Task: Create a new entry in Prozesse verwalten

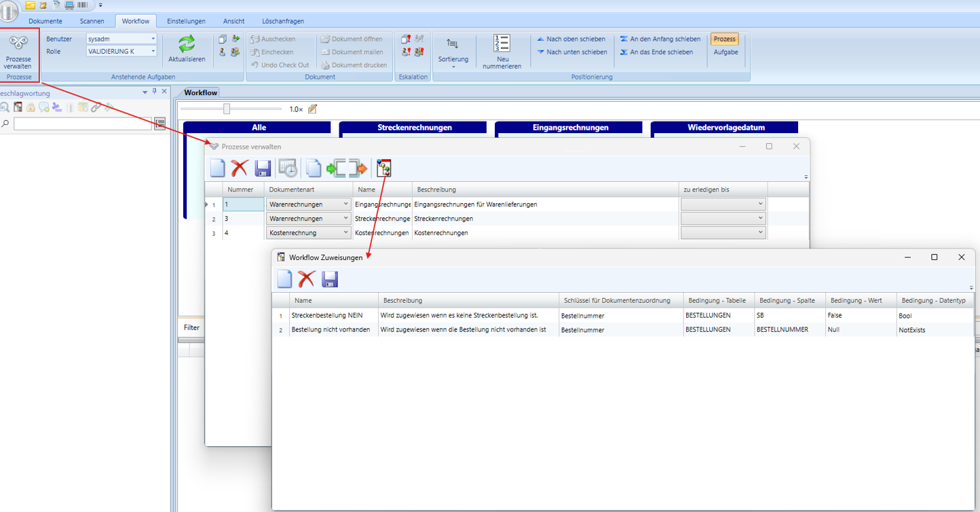Action: pos(217,168)
